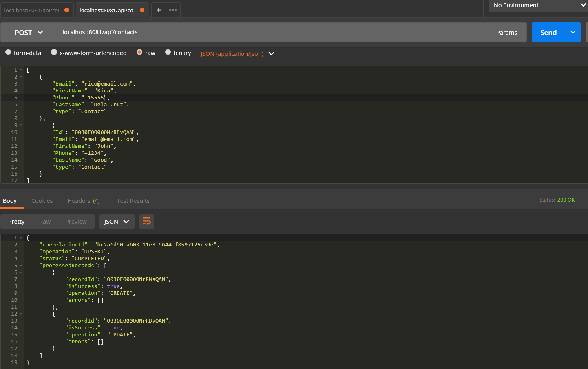Collapse the second object at line 9

21,125
